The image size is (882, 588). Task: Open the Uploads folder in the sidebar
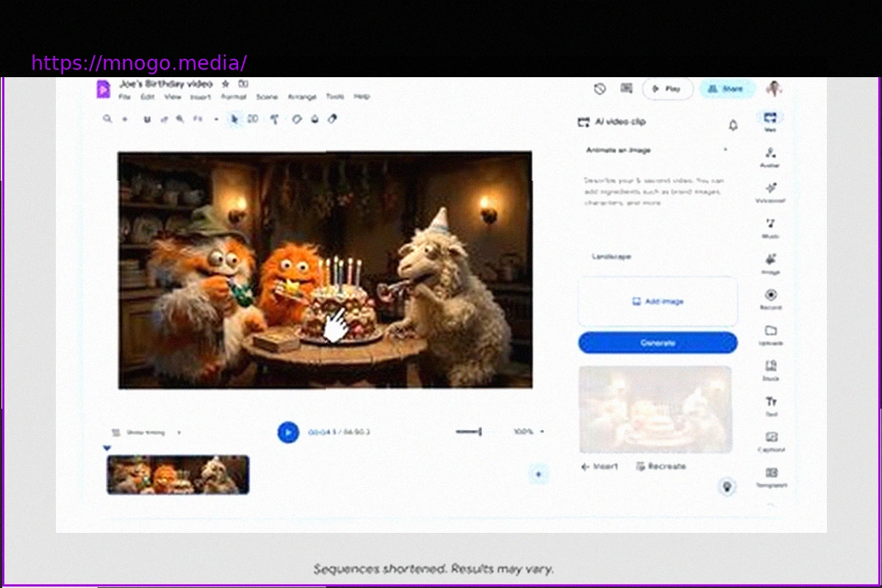pos(770,334)
